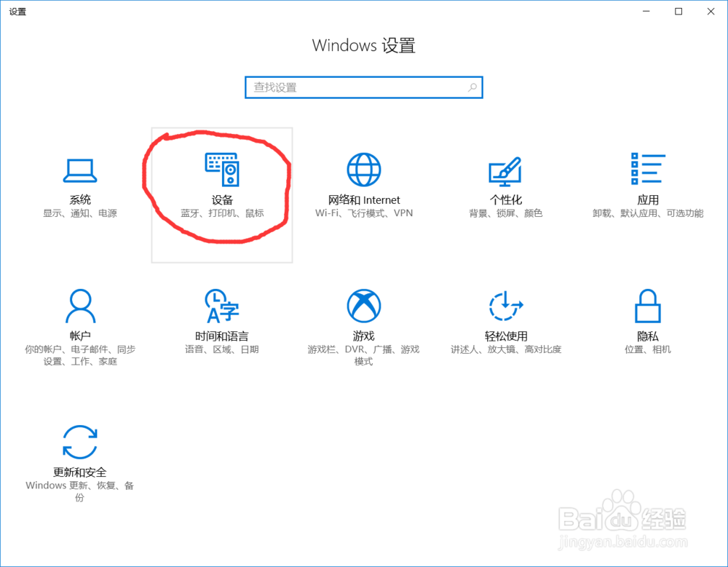
Task: Click 卸载、默认应用、可选功能 description
Action: (x=648, y=213)
